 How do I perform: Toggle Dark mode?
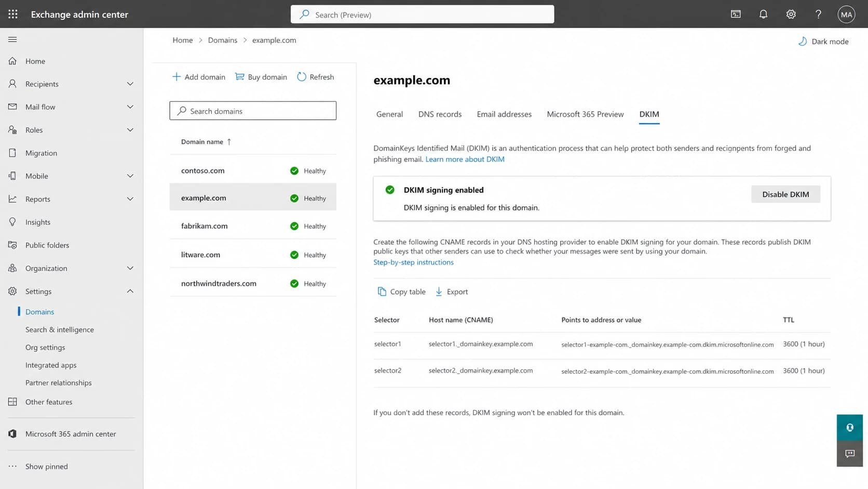click(823, 42)
